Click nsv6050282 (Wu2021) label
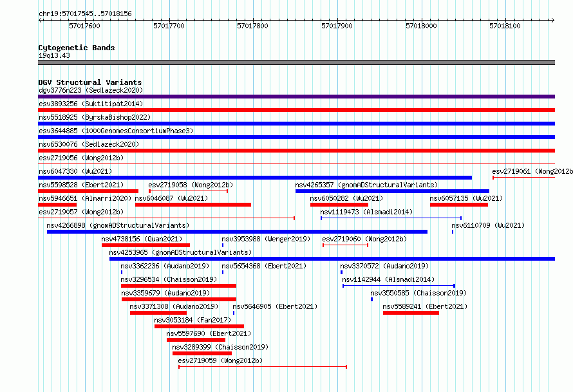 [346, 198]
